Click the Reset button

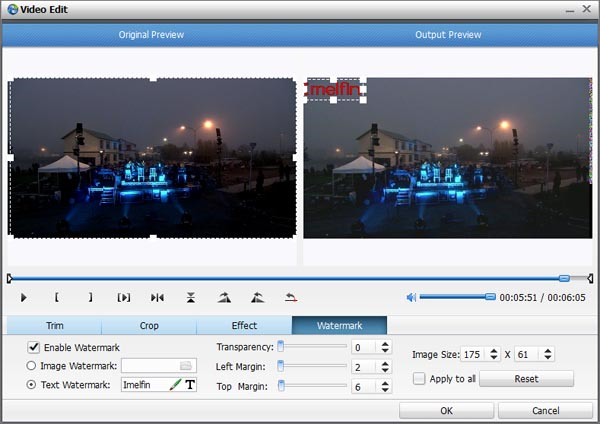pyautogui.click(x=526, y=379)
